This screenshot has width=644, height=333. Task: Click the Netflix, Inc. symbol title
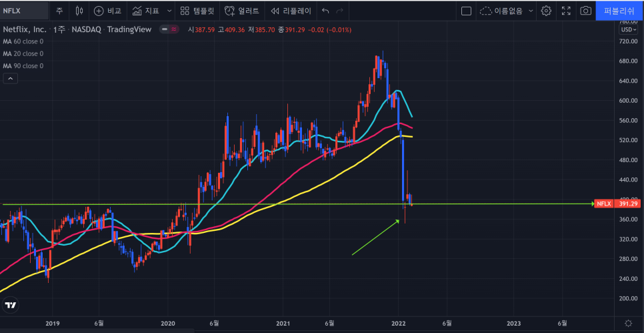click(x=25, y=29)
